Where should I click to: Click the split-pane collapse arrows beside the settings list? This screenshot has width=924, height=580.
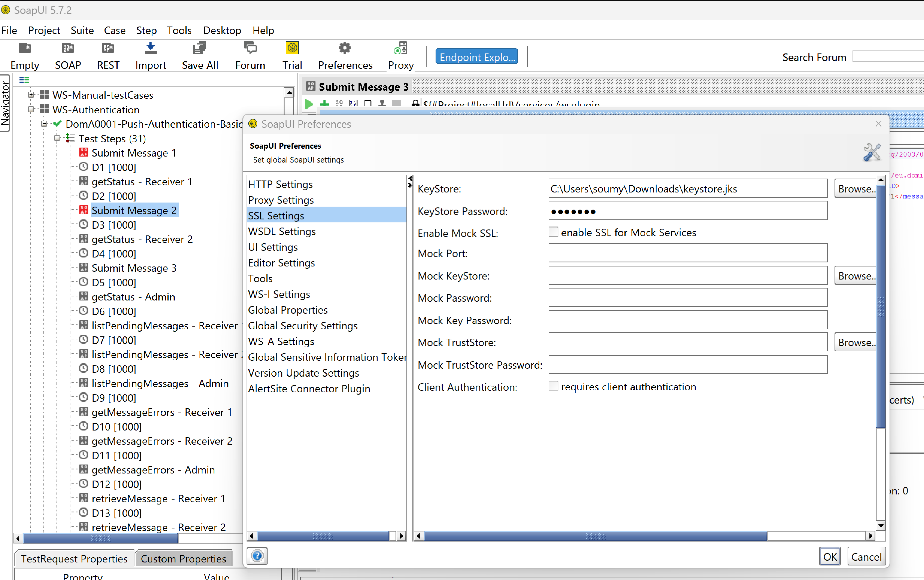[x=410, y=182]
